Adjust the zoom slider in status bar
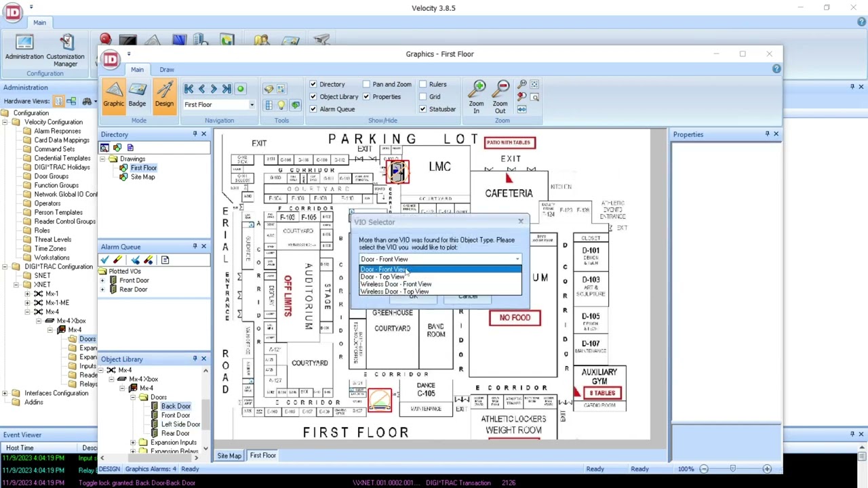Viewport: 868px width, 488px height. [732, 469]
